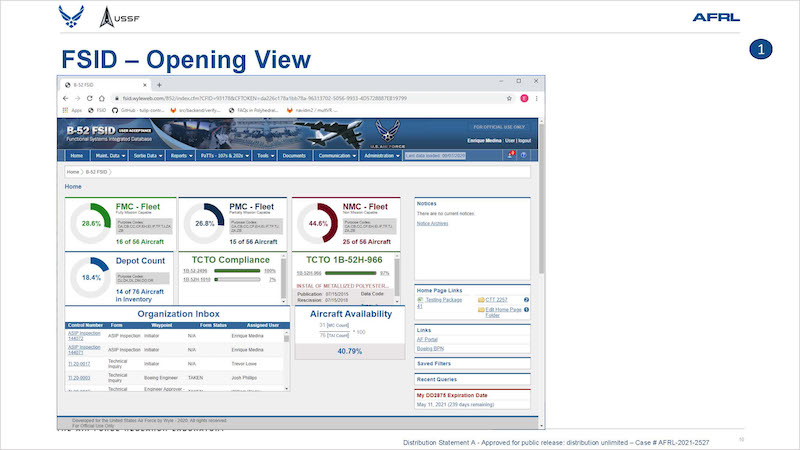Viewport: 800px width, 450px height.
Task: Click the blue badge beside CTT 2257
Action: (x=526, y=300)
